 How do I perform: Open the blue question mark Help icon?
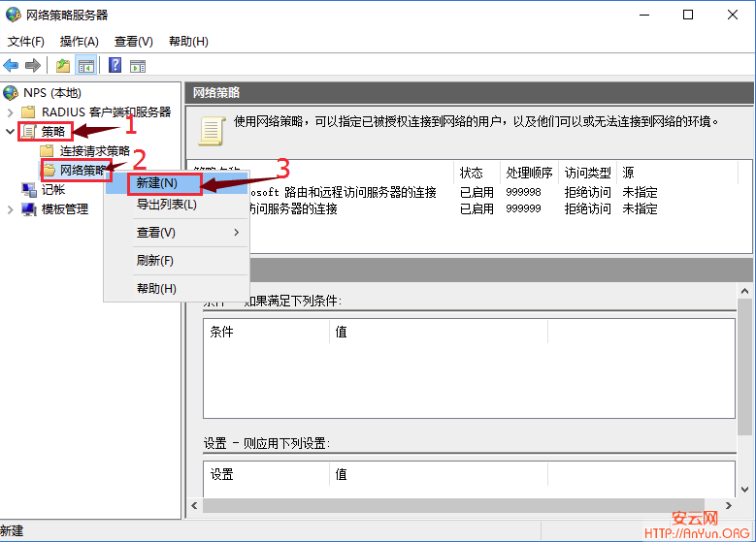[x=115, y=66]
